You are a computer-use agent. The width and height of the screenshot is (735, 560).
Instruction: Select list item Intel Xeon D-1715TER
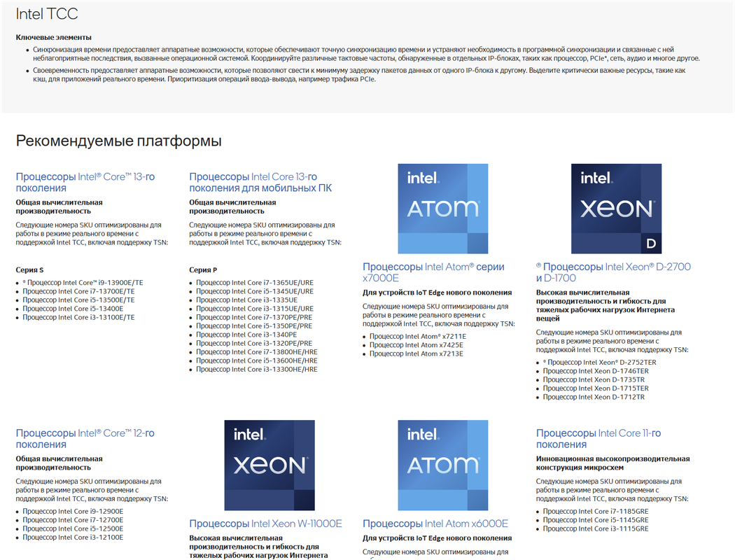(x=596, y=388)
